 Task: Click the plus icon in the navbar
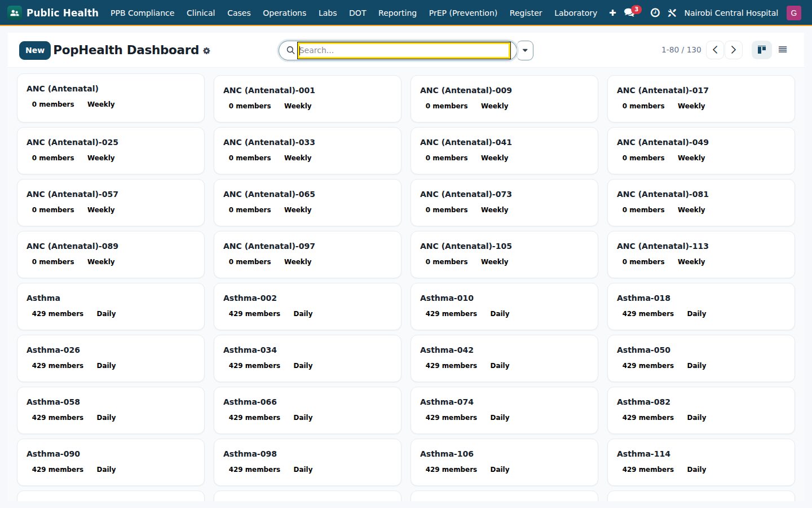coord(612,12)
